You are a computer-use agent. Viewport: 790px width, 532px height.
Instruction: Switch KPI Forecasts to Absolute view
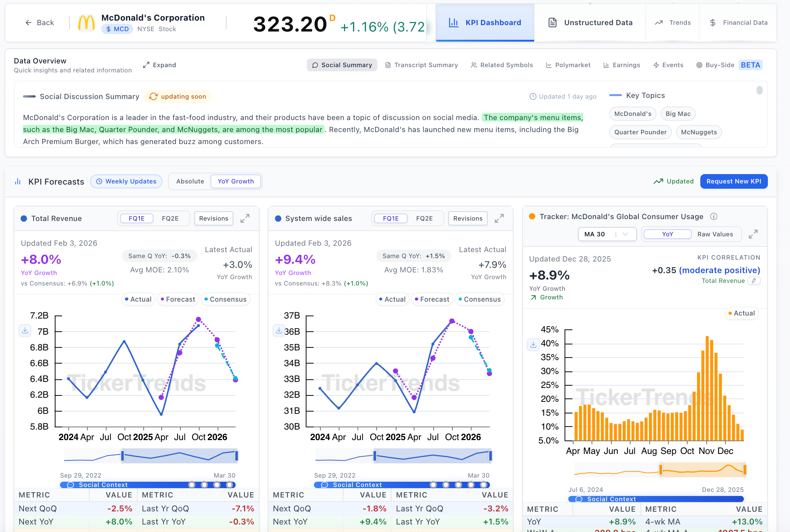(x=190, y=181)
